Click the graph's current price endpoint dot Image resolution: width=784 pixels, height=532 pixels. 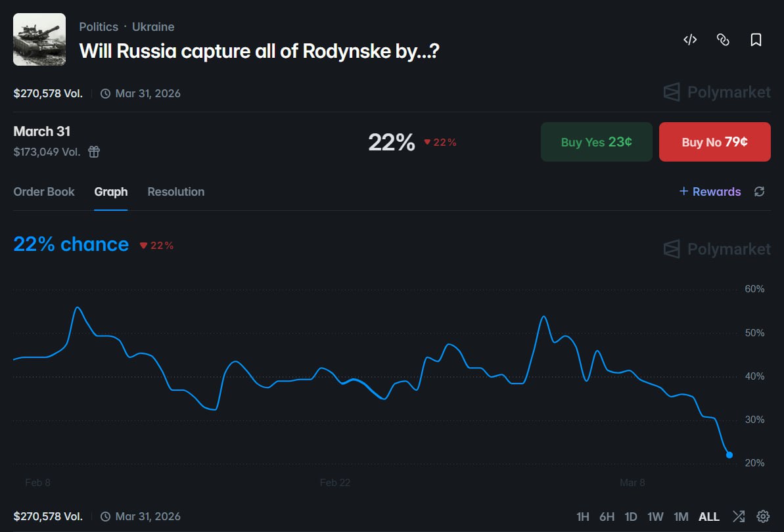click(x=729, y=454)
